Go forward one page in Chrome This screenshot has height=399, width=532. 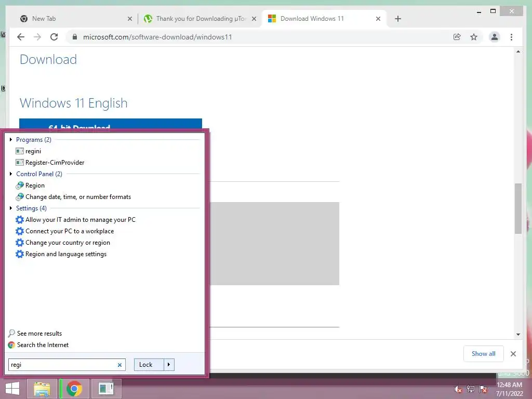(x=37, y=37)
